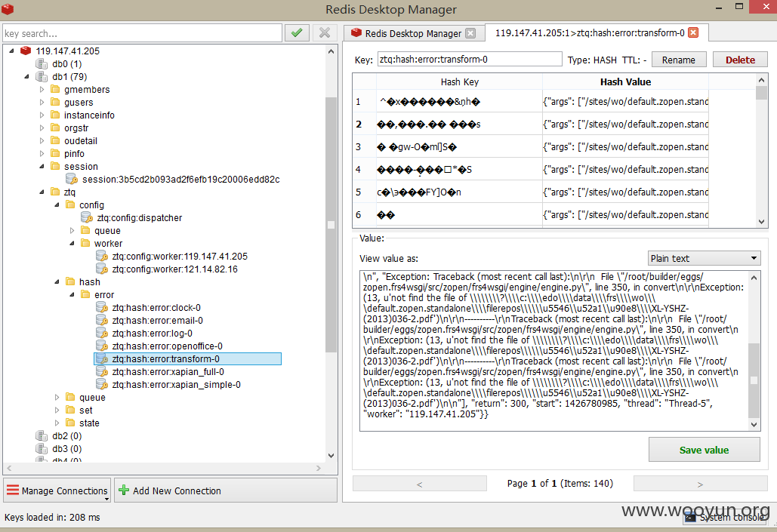The image size is (777, 532).
Task: Click the db1 (79) database icon
Action: coord(42,77)
